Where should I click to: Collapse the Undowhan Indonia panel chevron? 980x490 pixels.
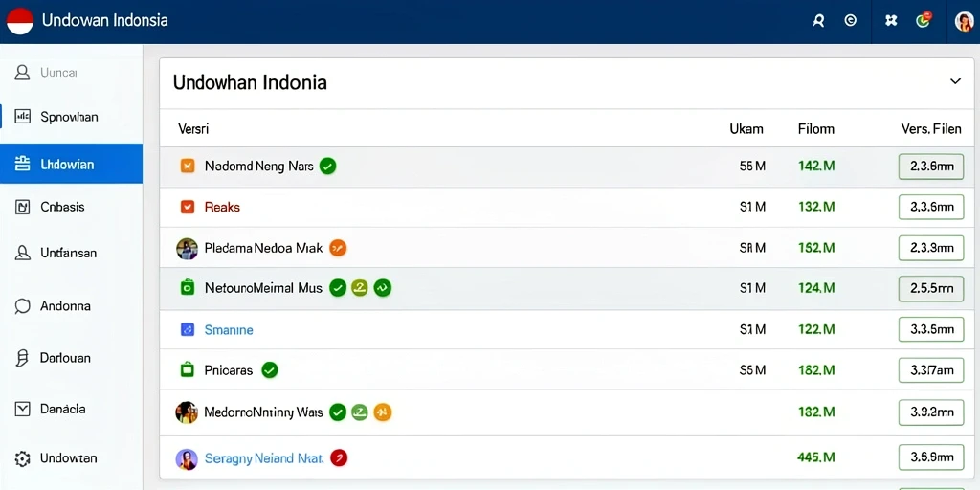tap(955, 81)
